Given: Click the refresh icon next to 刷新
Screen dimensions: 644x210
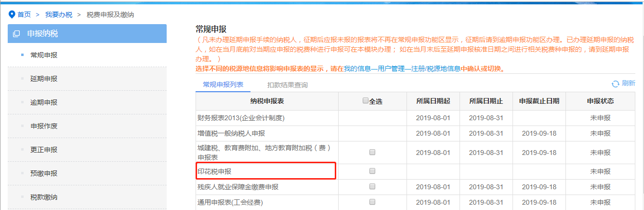Looking at the screenshot, I should click(615, 84).
